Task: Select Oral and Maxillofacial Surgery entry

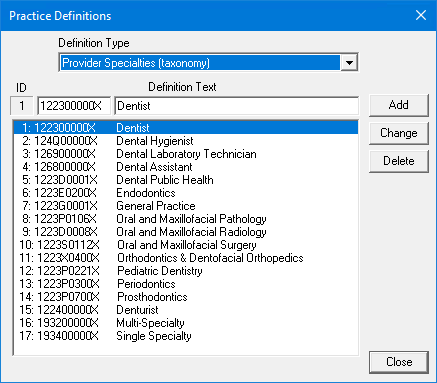Action: [186, 245]
